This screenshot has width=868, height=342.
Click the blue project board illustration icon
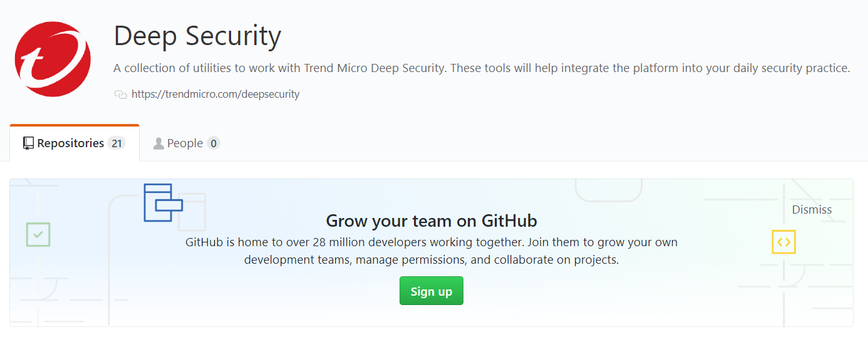163,202
